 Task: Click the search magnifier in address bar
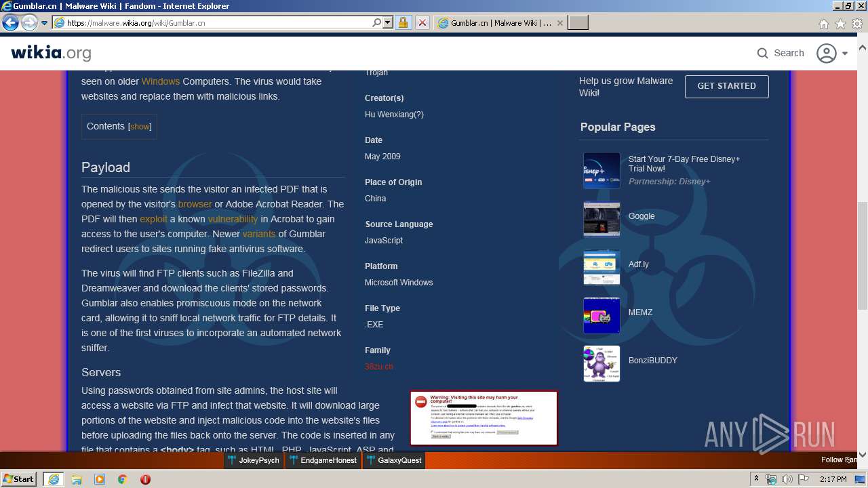click(377, 22)
